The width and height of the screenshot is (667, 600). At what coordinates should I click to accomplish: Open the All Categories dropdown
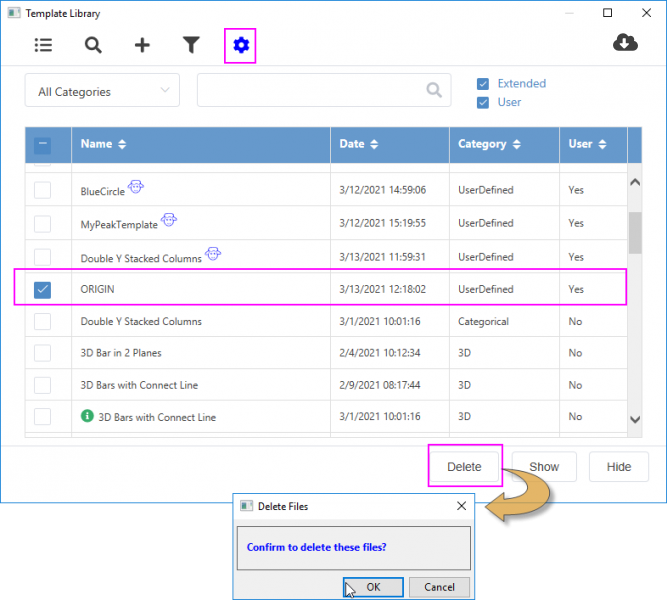(102, 91)
